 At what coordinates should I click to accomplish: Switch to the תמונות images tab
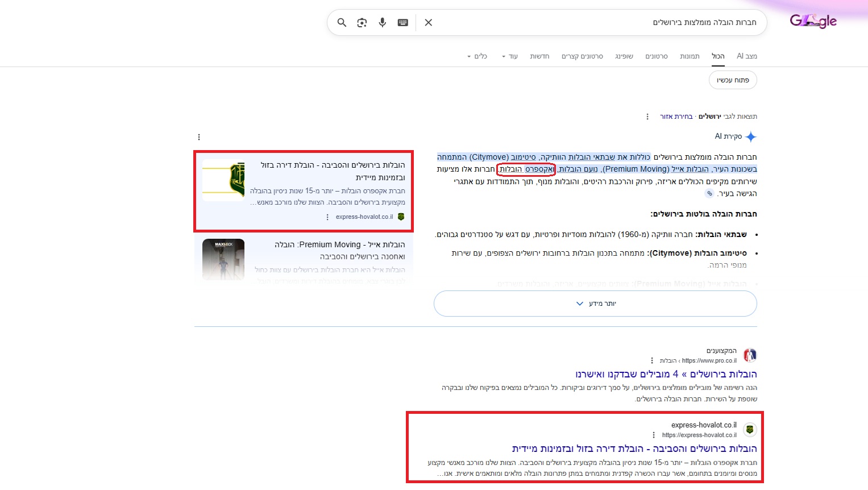(690, 56)
